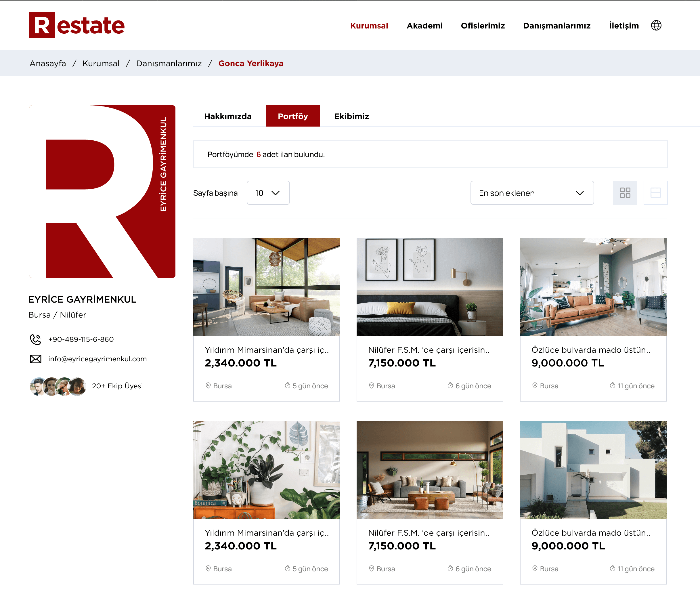Click İletişim in the navigation bar
This screenshot has height=592, width=700.
coord(624,26)
